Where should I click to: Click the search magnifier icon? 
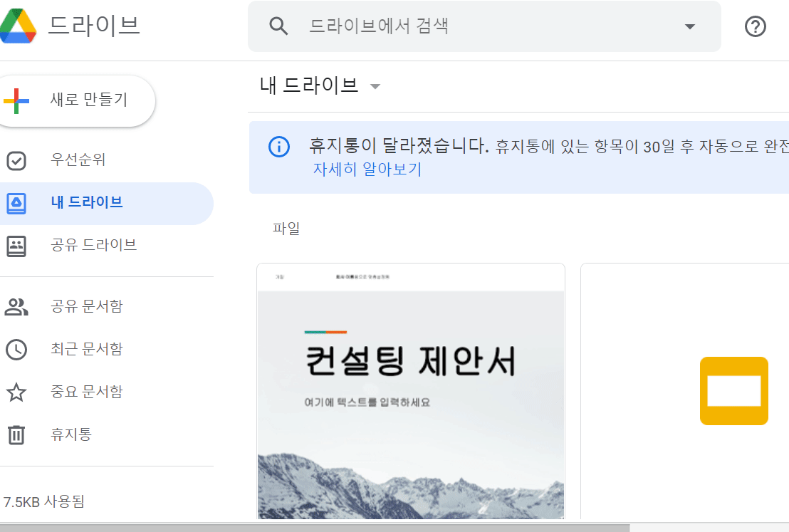pyautogui.click(x=278, y=26)
